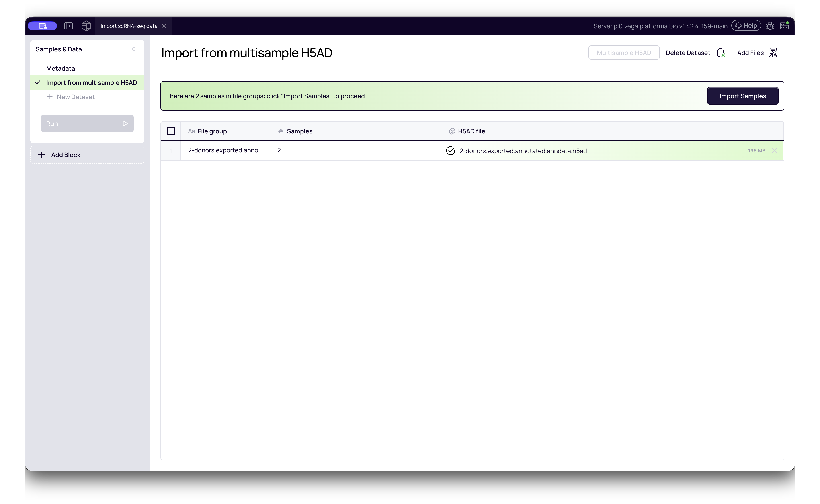The image size is (820, 504).
Task: Switch to the Import scRNA-seq data tab
Action: pyautogui.click(x=129, y=26)
